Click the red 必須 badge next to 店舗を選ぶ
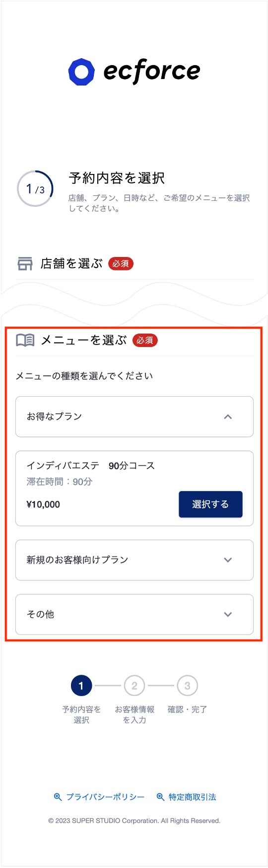This screenshot has width=268, height=868. 121,264
